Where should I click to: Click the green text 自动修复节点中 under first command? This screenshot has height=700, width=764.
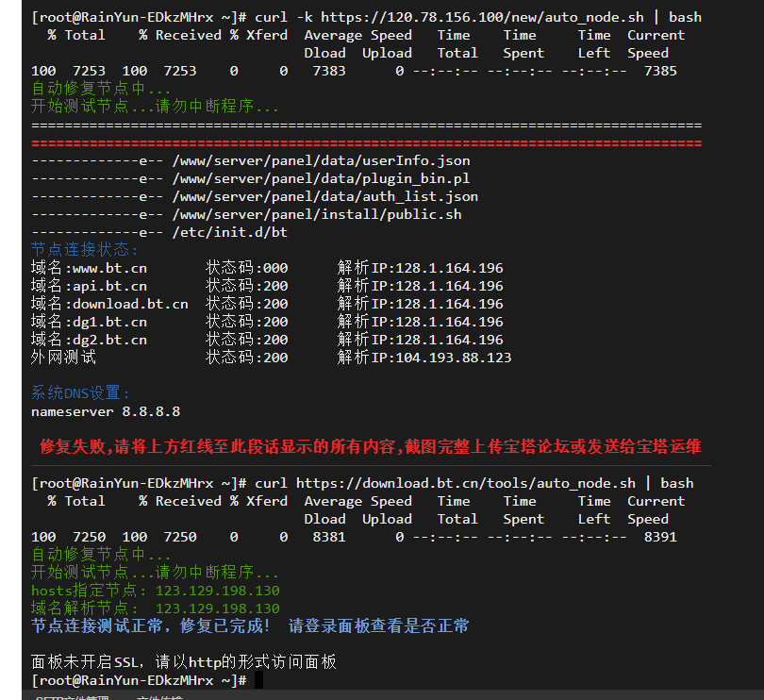point(100,89)
